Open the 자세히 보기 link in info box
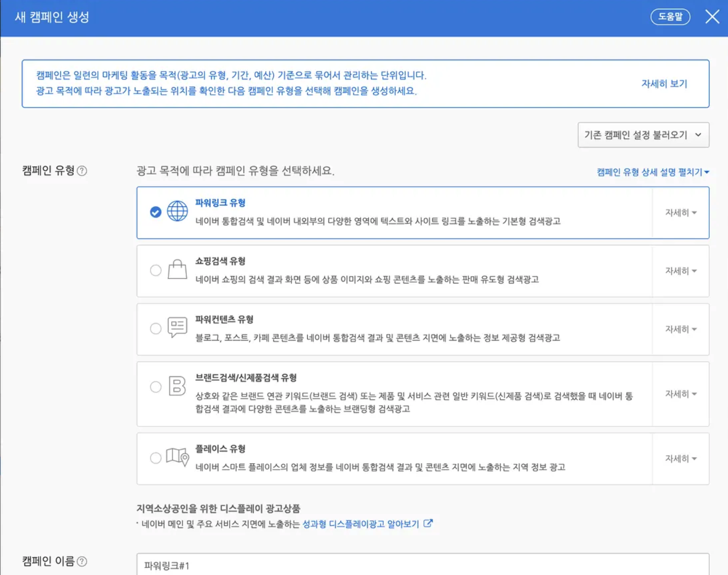728x575 pixels. pos(664,84)
